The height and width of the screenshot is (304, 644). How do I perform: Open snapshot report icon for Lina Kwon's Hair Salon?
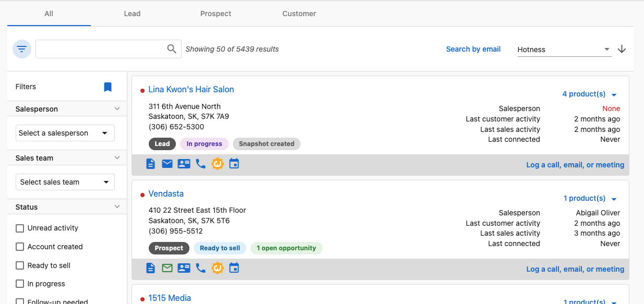click(218, 164)
